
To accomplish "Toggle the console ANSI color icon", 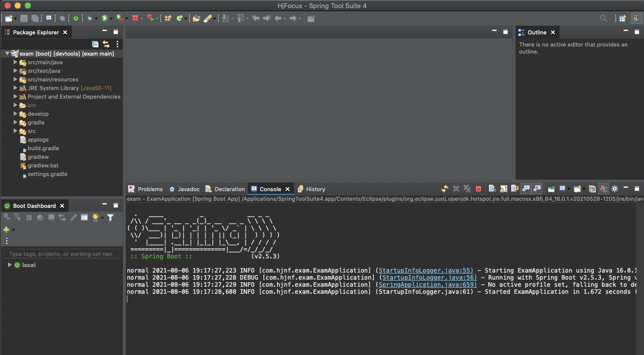I will pyautogui.click(x=604, y=189).
